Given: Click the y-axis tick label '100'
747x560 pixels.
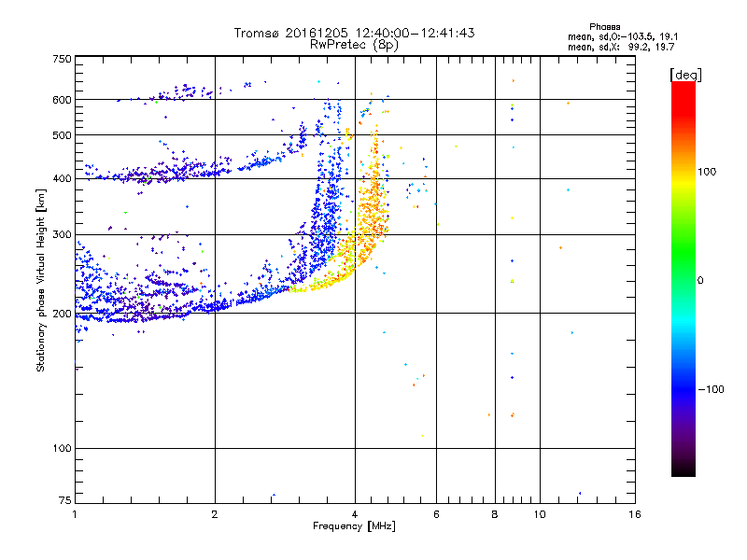Looking at the screenshot, I should coord(62,449).
